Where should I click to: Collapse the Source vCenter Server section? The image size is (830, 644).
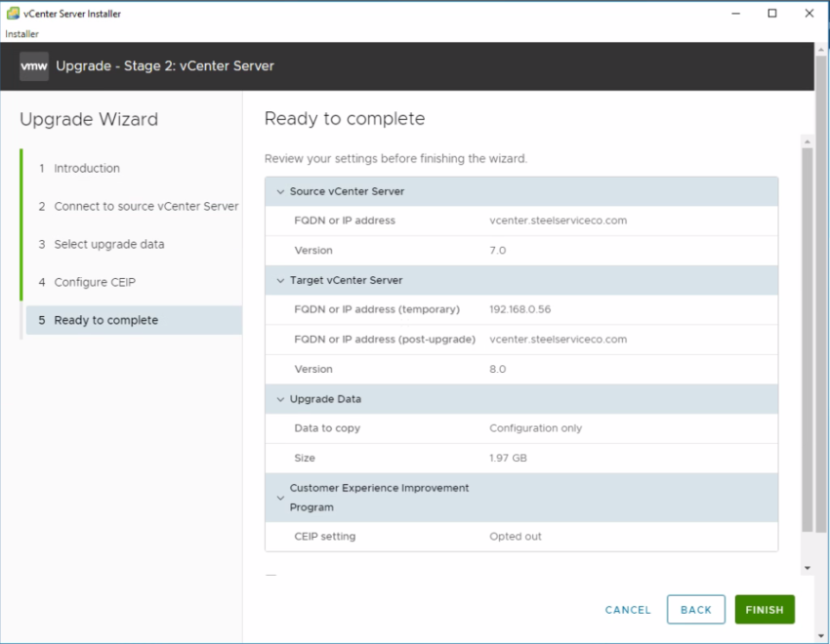[280, 191]
